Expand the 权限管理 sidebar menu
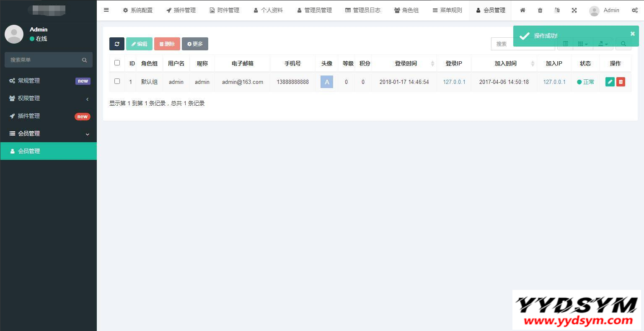 (x=49, y=98)
